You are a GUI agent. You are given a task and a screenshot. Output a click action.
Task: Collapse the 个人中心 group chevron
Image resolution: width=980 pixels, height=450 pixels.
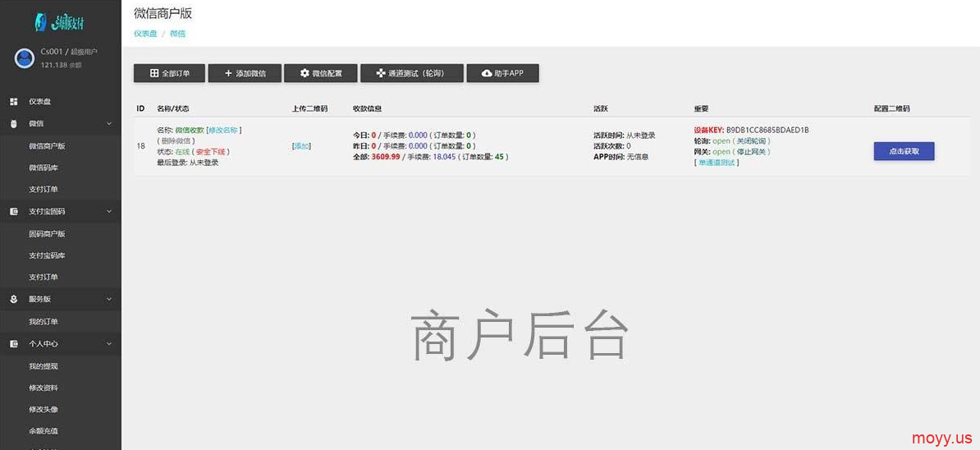(108, 344)
